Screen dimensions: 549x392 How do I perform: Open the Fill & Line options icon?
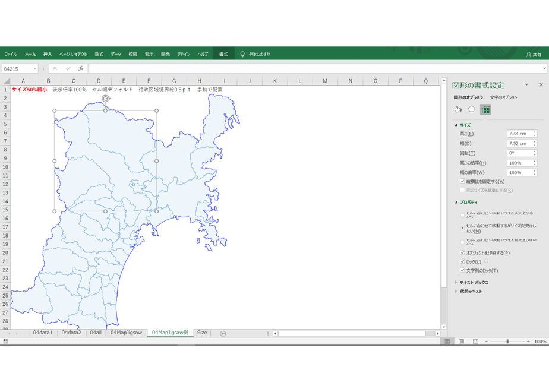tap(458, 109)
